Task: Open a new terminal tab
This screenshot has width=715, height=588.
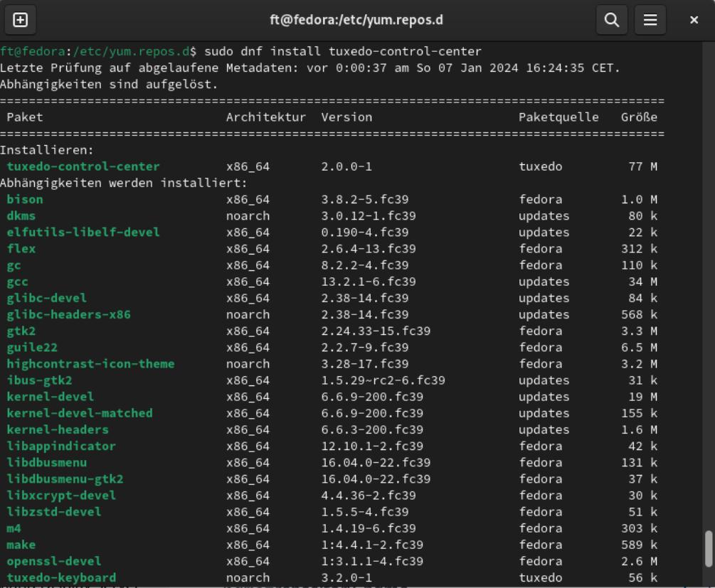Action: coord(20,20)
